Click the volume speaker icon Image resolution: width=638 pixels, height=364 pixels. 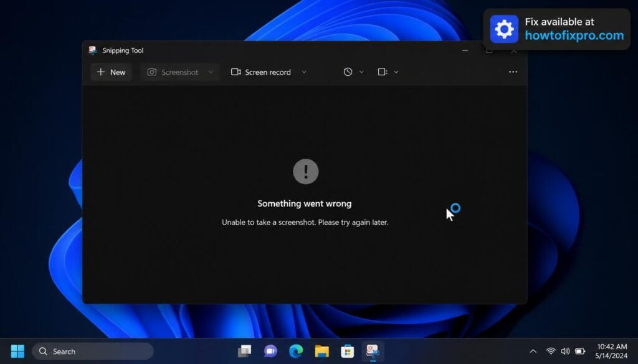pyautogui.click(x=565, y=351)
